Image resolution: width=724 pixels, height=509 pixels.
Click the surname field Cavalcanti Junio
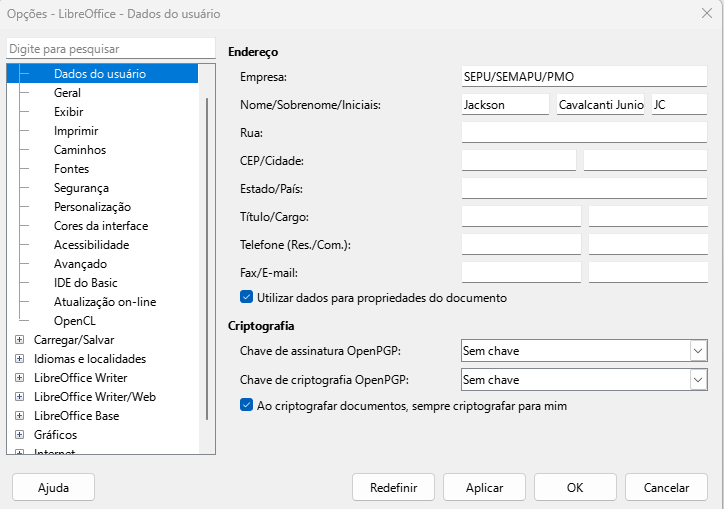click(x=600, y=104)
